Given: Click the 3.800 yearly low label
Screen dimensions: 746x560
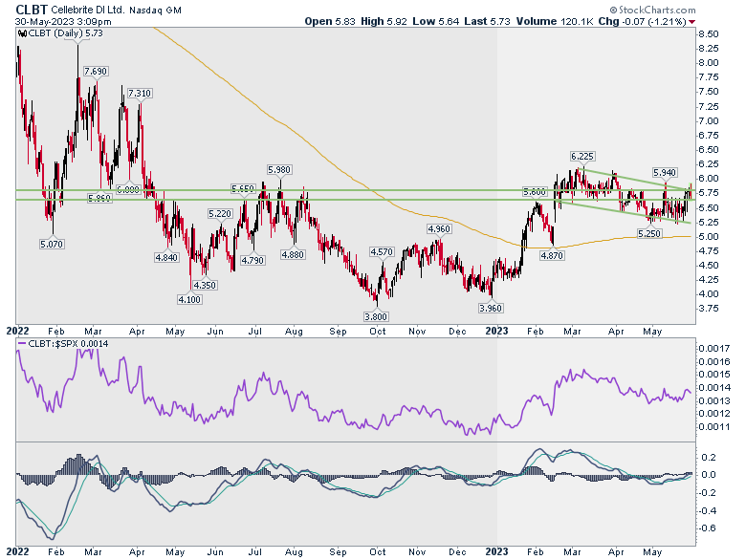Looking at the screenshot, I should [376, 316].
